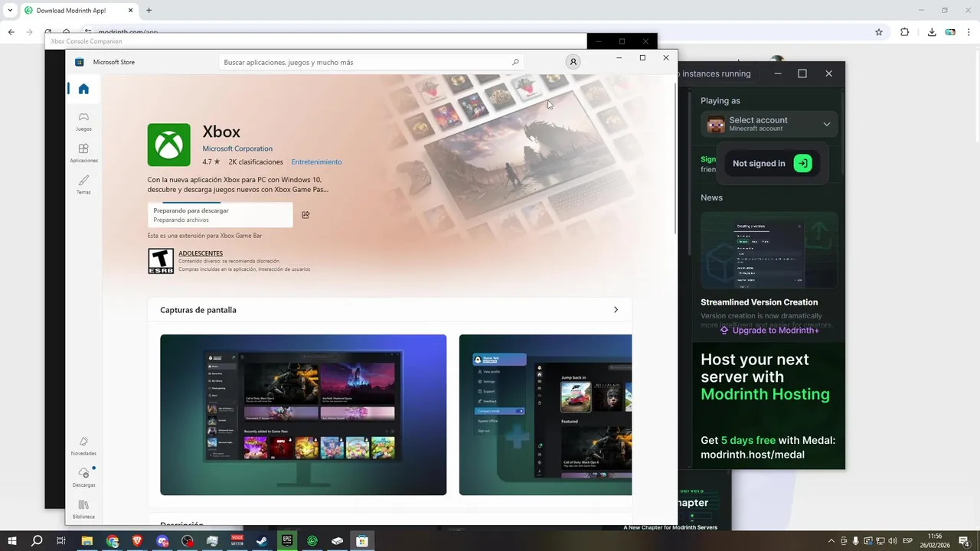The height and width of the screenshot is (551, 980).
Task: Open OBS Studio from the taskbar
Action: pyautogui.click(x=188, y=541)
